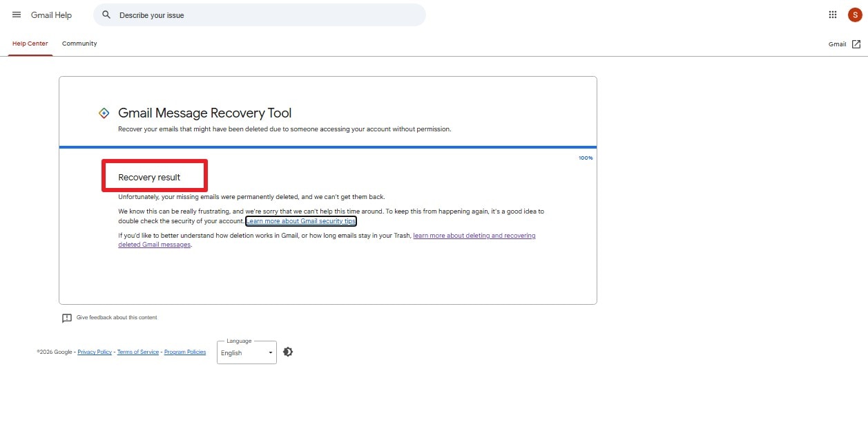The image size is (868, 434).
Task: Expand the Language dropdown
Action: coord(247,352)
